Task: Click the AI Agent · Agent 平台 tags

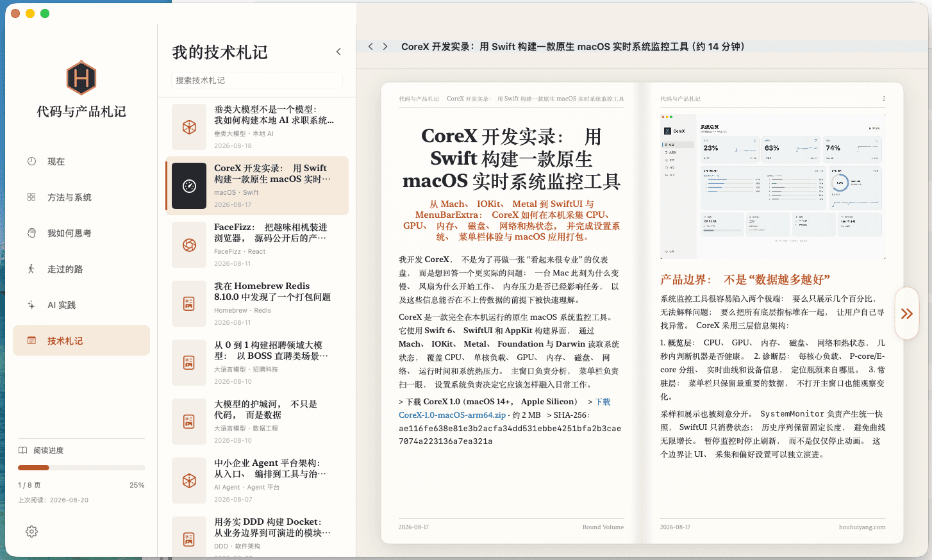Action: point(247,487)
